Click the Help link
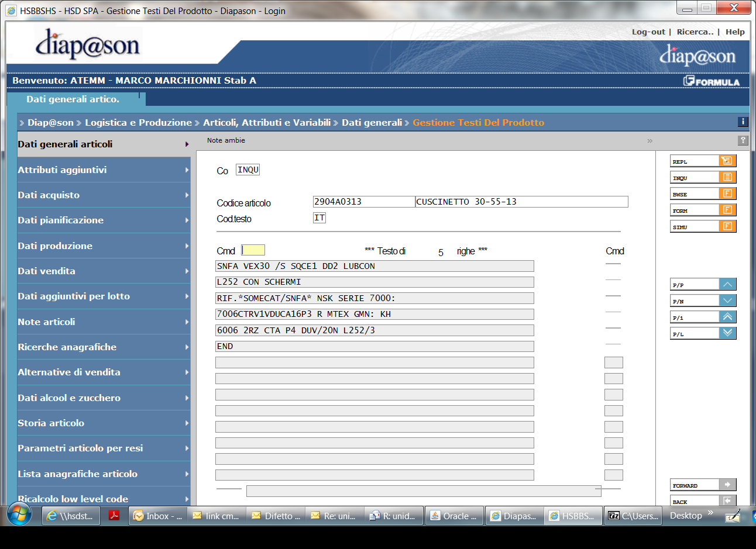 pos(735,32)
